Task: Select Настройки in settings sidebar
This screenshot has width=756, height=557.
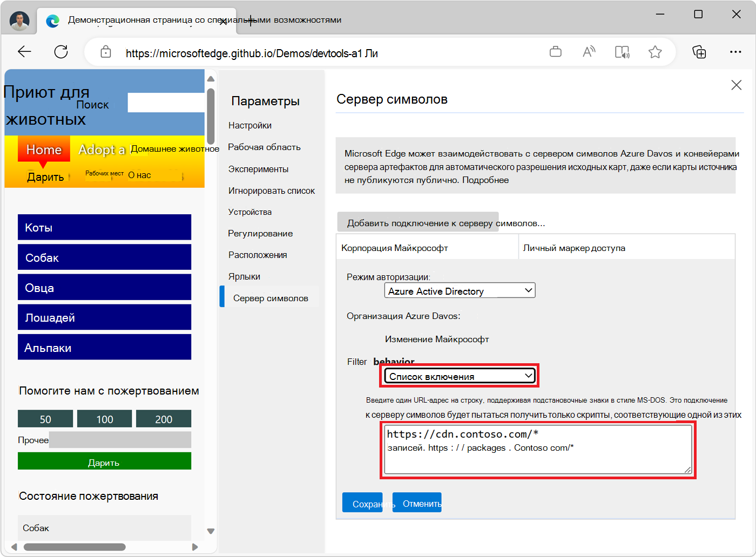Action: pos(250,125)
